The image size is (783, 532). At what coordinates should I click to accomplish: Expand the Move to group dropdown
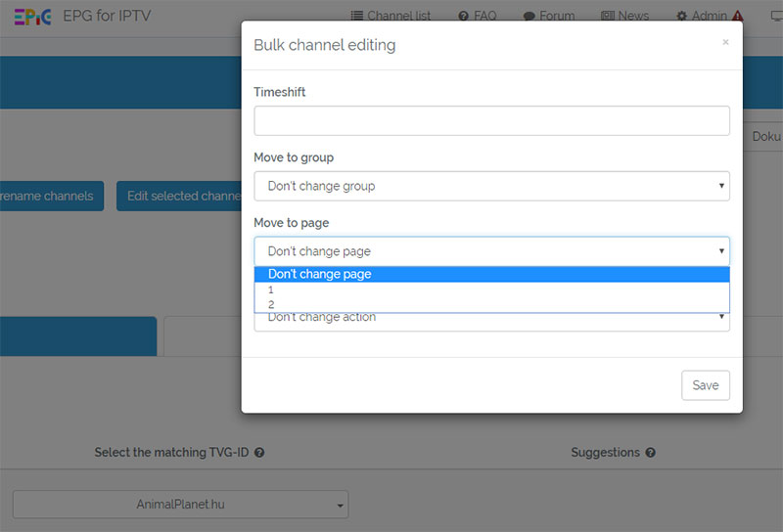coord(491,186)
